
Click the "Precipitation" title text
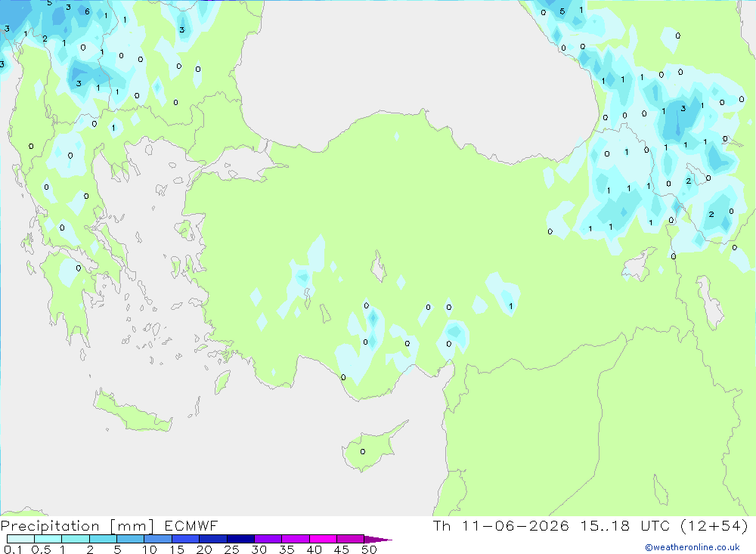tap(50, 526)
